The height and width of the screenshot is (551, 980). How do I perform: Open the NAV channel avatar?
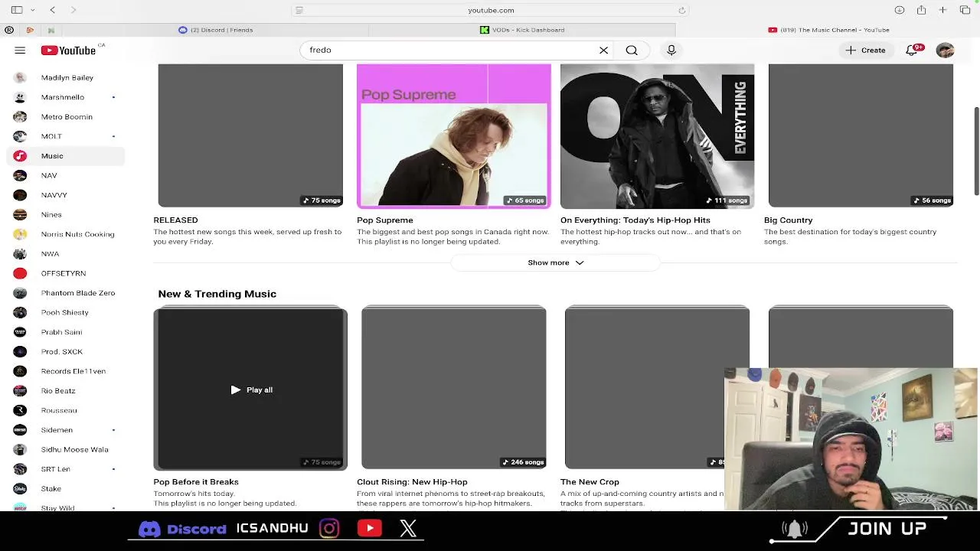tap(20, 175)
